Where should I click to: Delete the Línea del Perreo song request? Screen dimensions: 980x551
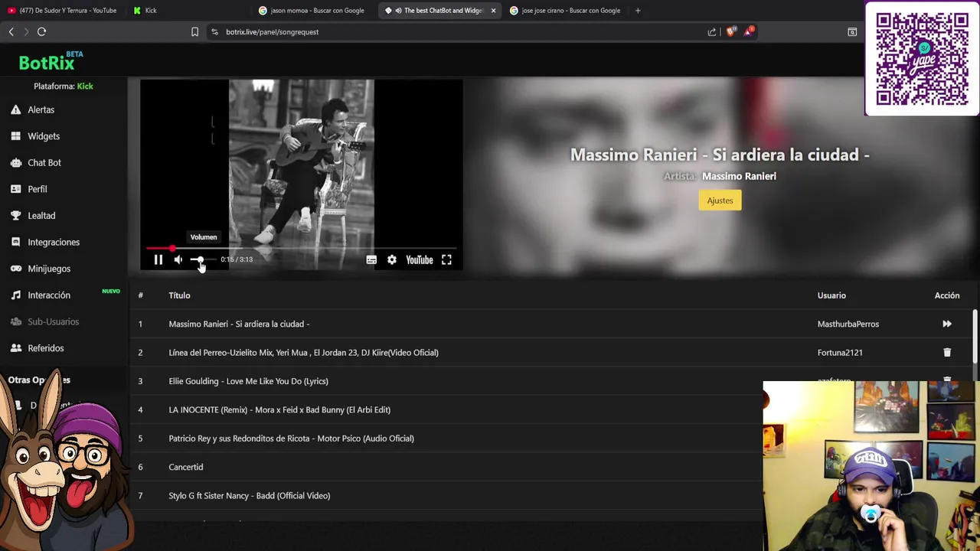click(x=947, y=353)
